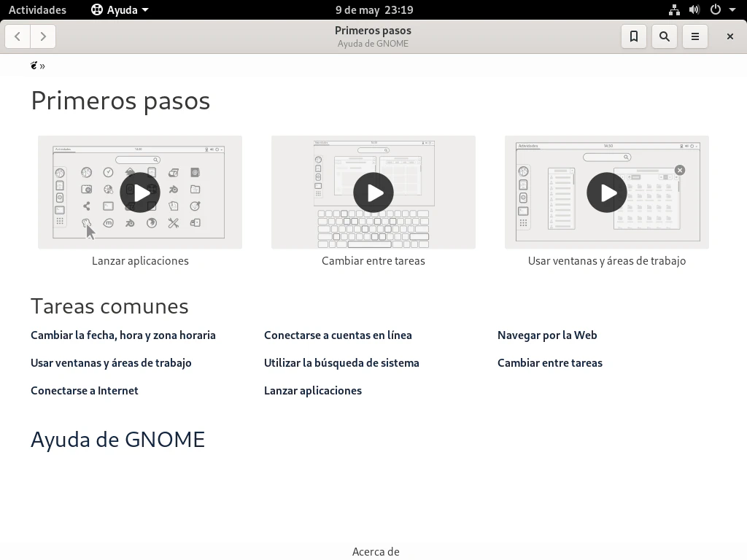Open the Actividades overview
The image size is (747, 560).
tap(37, 10)
